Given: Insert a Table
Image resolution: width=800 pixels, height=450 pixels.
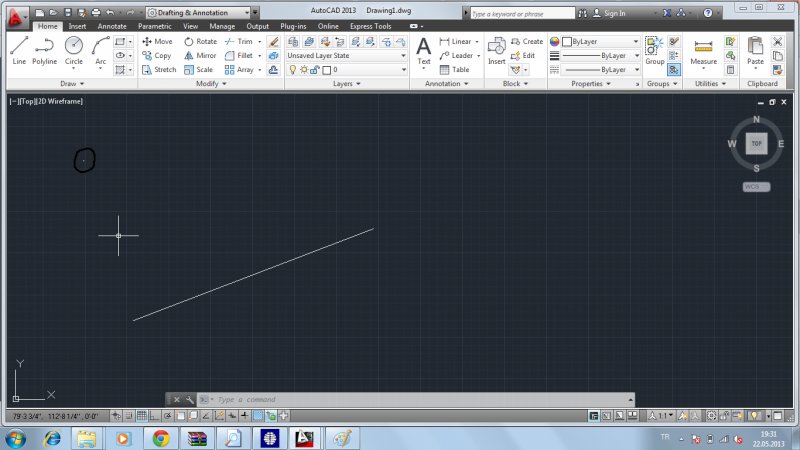Looking at the screenshot, I should (454, 69).
